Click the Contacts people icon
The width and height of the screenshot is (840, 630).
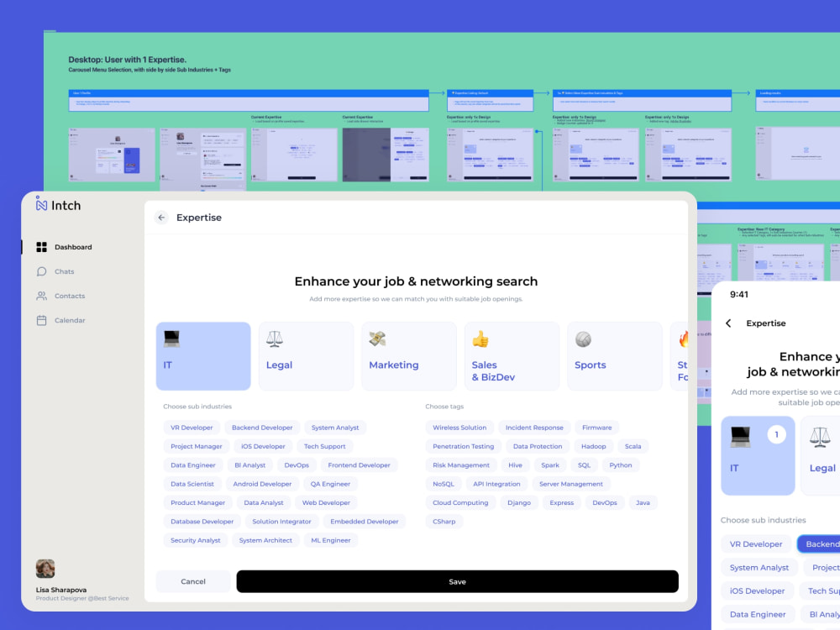click(x=41, y=296)
